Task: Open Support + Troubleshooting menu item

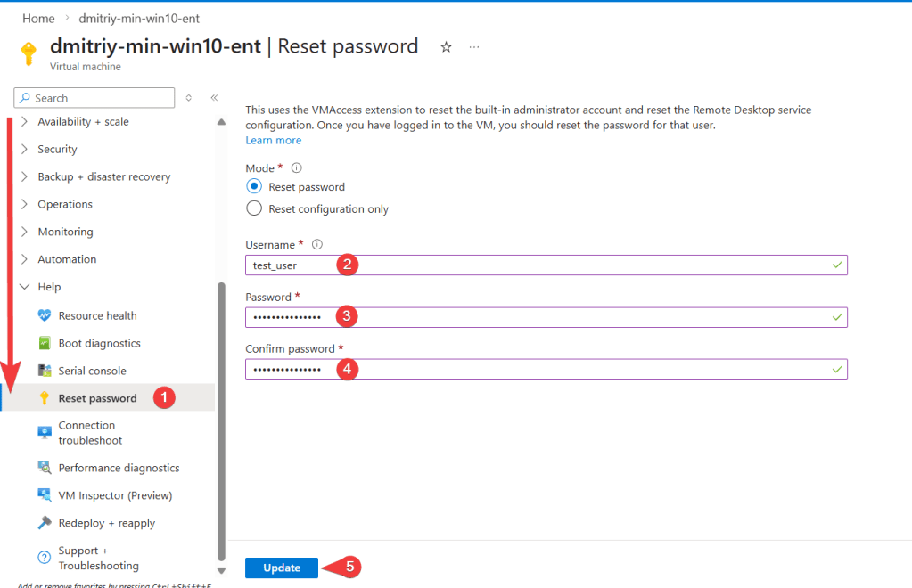Action: pos(98,558)
